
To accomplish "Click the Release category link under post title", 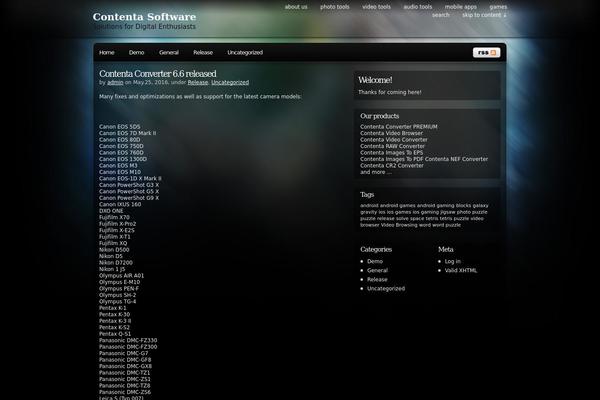I will click(x=198, y=82).
